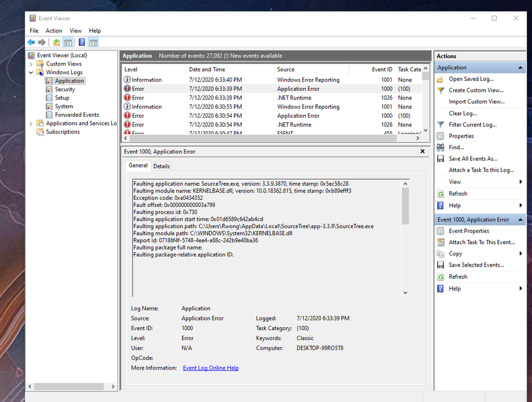Screen dimensions: 532x402
Task: Switch to the Details tab
Action: (x=161, y=166)
